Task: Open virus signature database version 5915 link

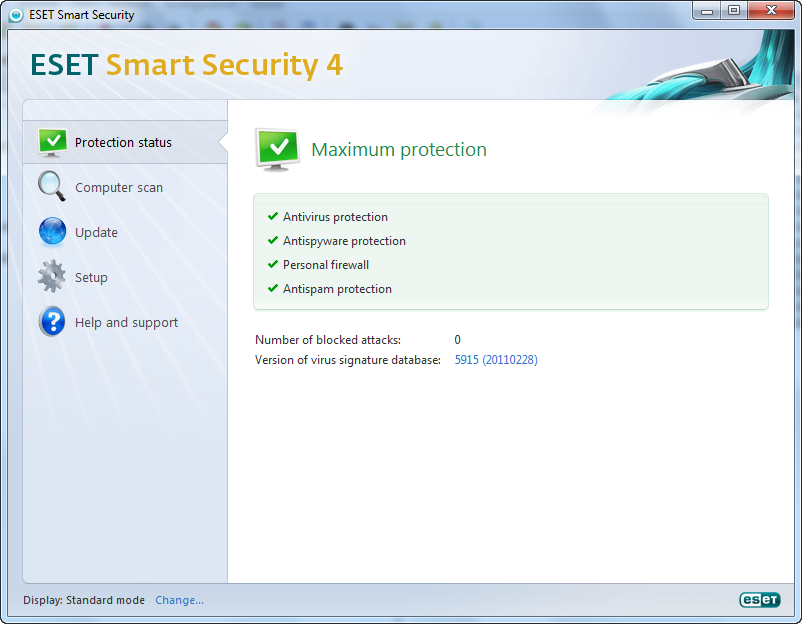Action: coord(496,360)
